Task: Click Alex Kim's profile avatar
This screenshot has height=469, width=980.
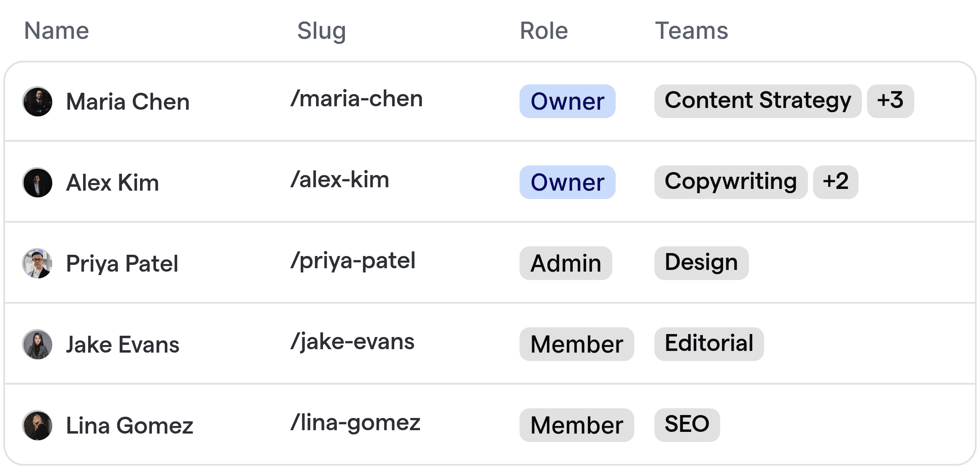Action: click(x=37, y=182)
